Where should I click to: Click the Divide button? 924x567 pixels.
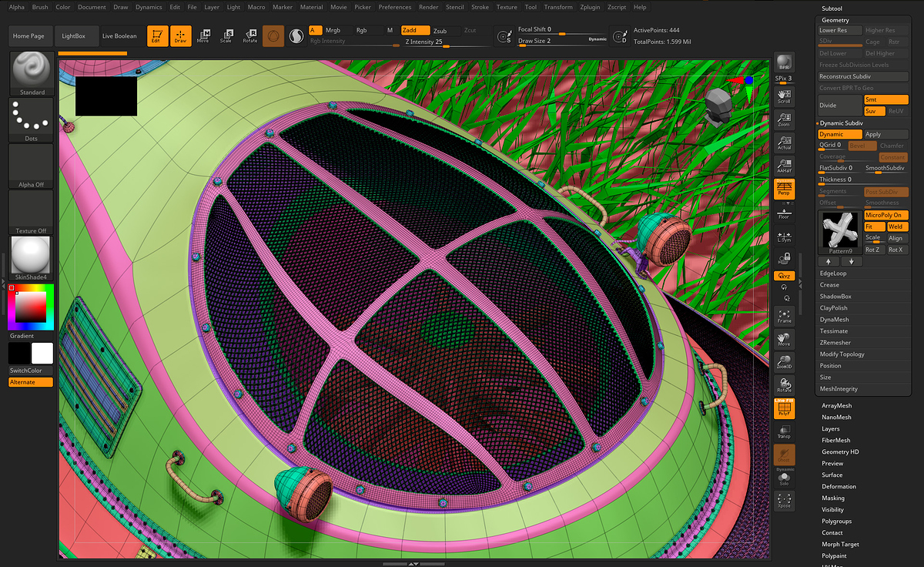click(x=840, y=106)
